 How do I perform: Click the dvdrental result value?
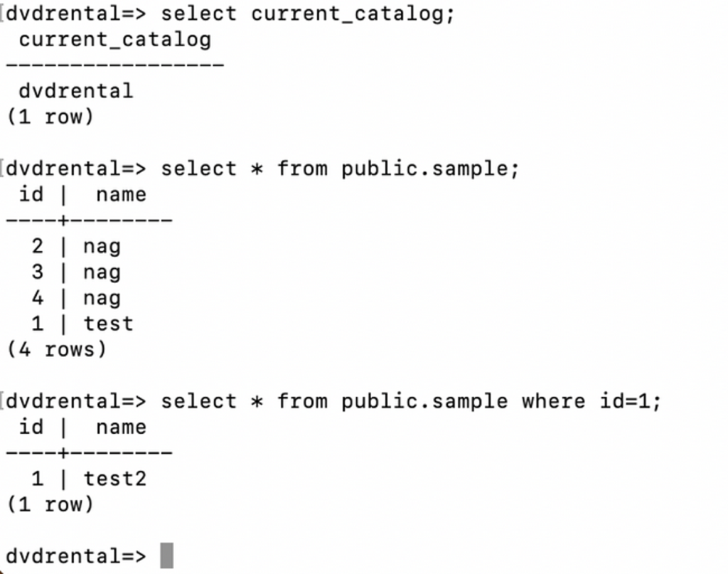coord(76,90)
